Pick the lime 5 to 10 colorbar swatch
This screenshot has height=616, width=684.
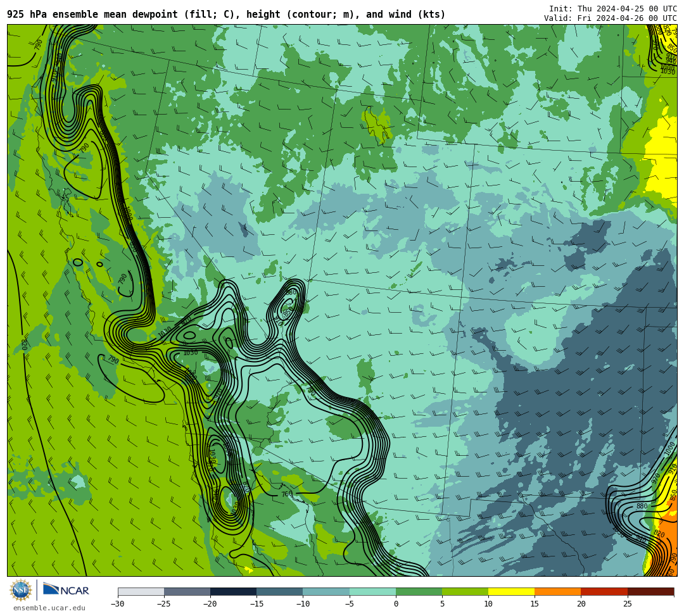click(x=465, y=591)
